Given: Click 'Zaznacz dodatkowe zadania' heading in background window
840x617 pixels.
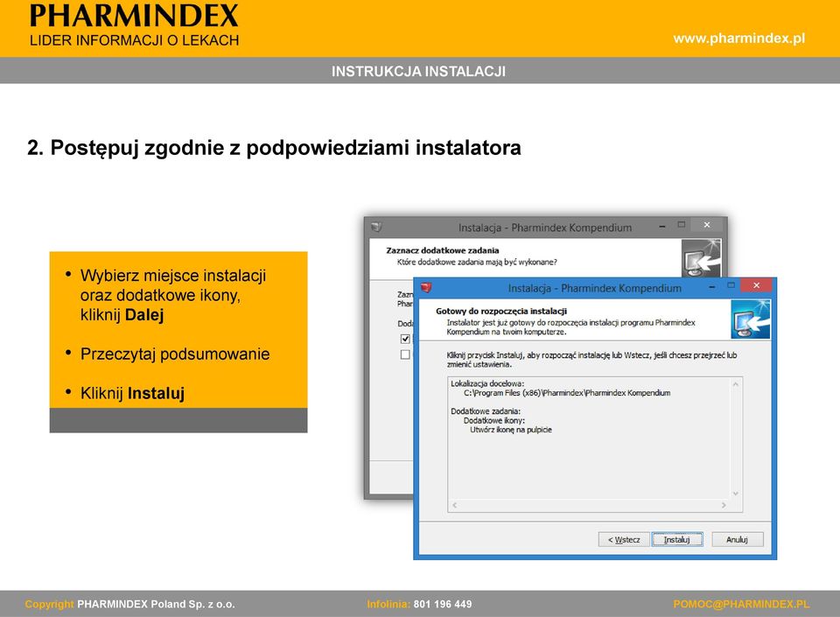Looking at the screenshot, I should 443,250.
